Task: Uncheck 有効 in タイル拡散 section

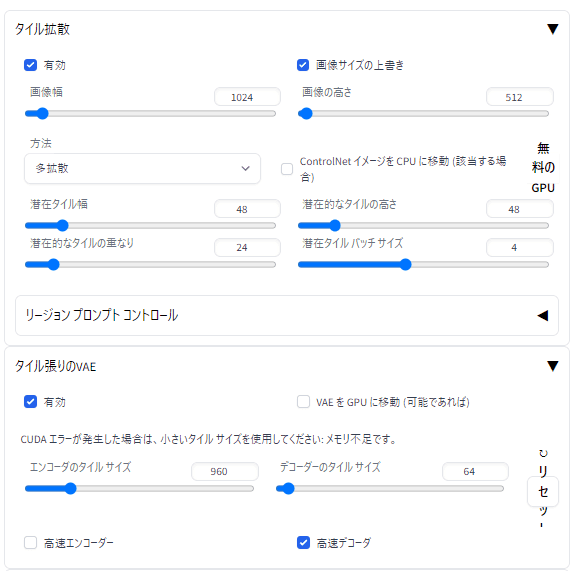Action: click(x=30, y=65)
